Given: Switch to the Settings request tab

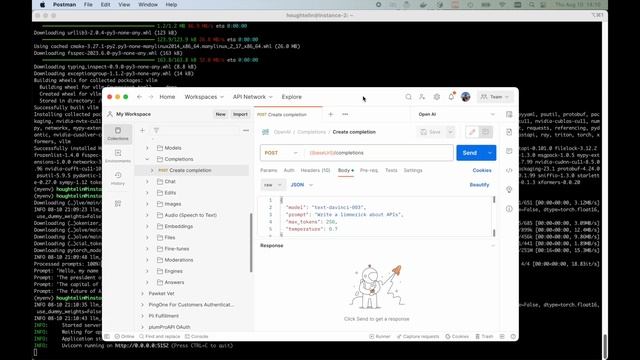Looking at the screenshot, I should pyautogui.click(x=413, y=170).
